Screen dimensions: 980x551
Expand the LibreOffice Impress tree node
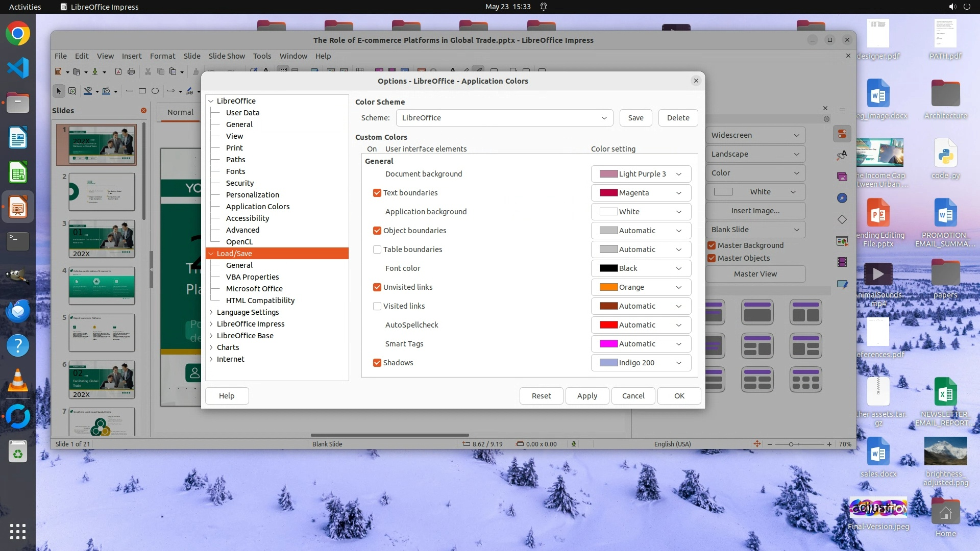211,324
